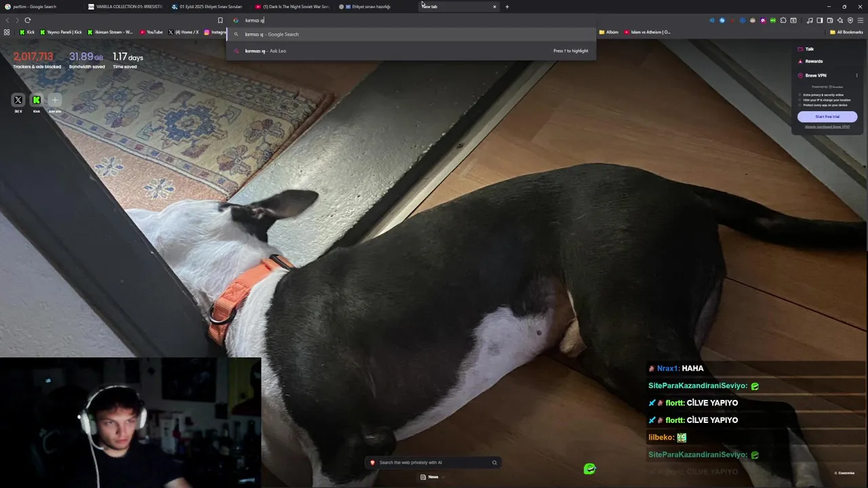868x488 pixels.
Task: Click the trackers & ads blocked counter
Action: pyautogui.click(x=37, y=60)
